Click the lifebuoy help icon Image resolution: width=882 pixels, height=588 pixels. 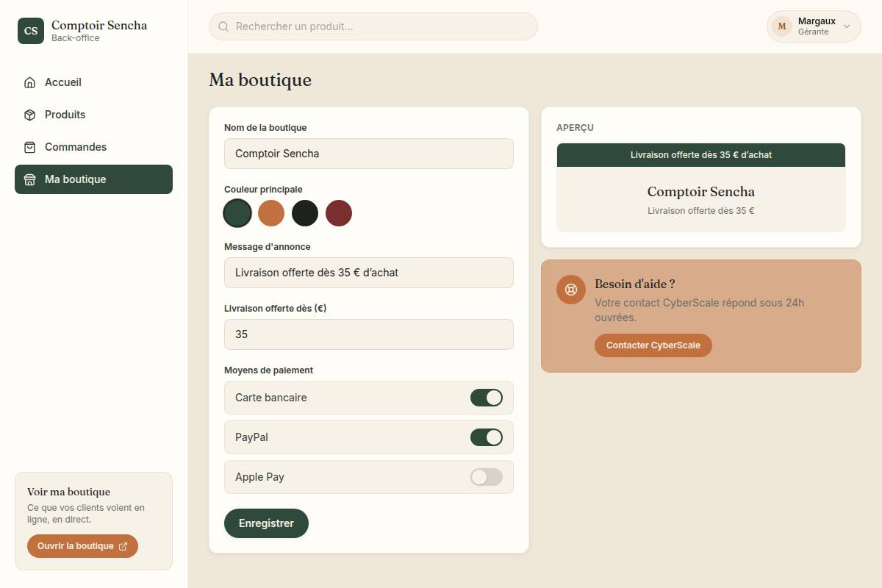(x=571, y=290)
